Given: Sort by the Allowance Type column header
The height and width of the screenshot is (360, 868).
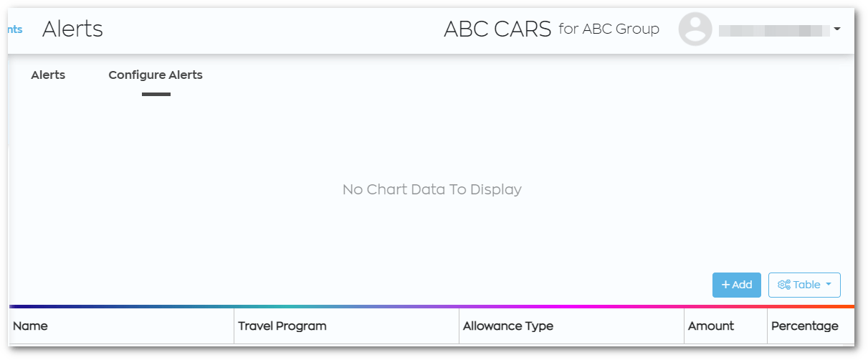Looking at the screenshot, I should pos(508,326).
